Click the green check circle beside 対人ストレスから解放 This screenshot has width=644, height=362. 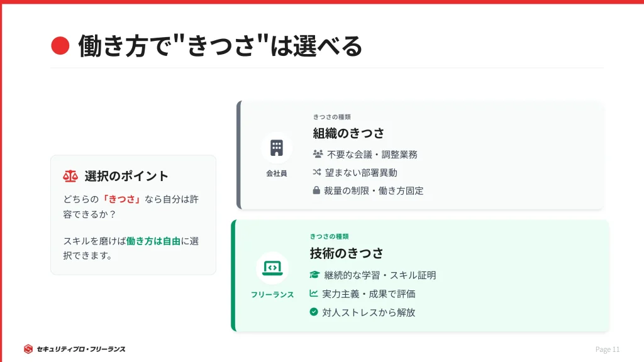tap(314, 312)
